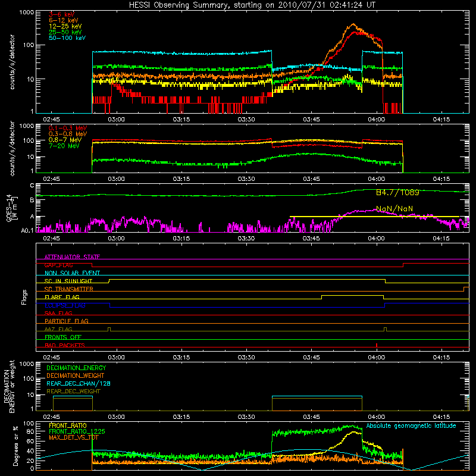Click the 03:30 tick below the GOES panel
476x476 pixels.
[246, 239]
